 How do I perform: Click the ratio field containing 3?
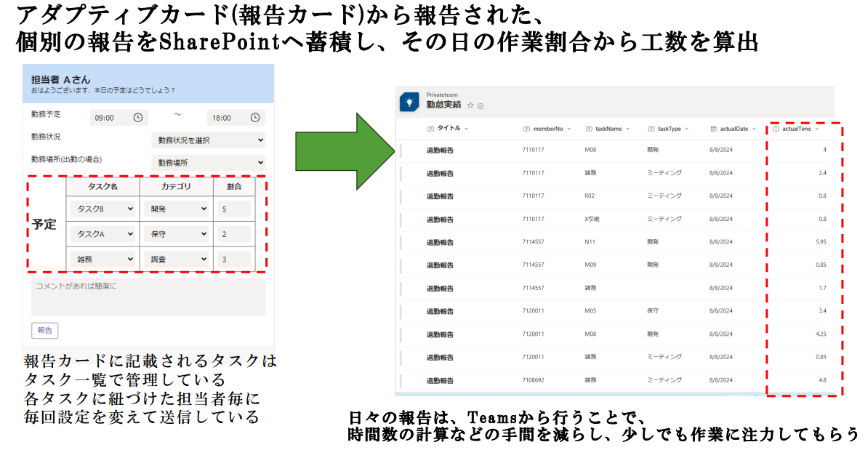[x=234, y=259]
